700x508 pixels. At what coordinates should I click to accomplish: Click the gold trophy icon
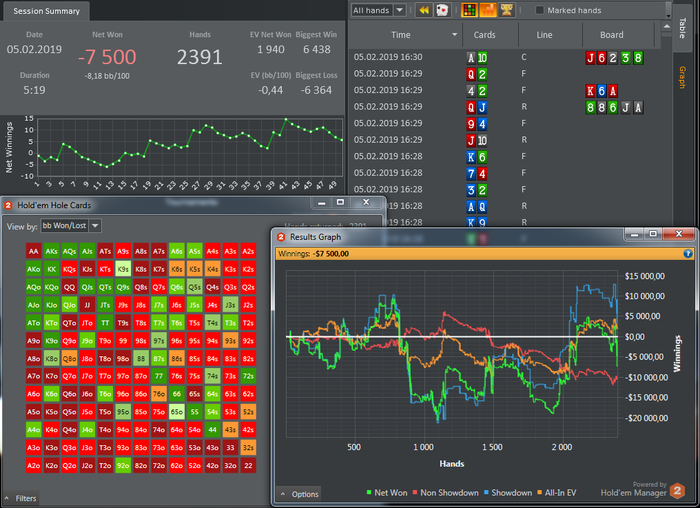[506, 10]
